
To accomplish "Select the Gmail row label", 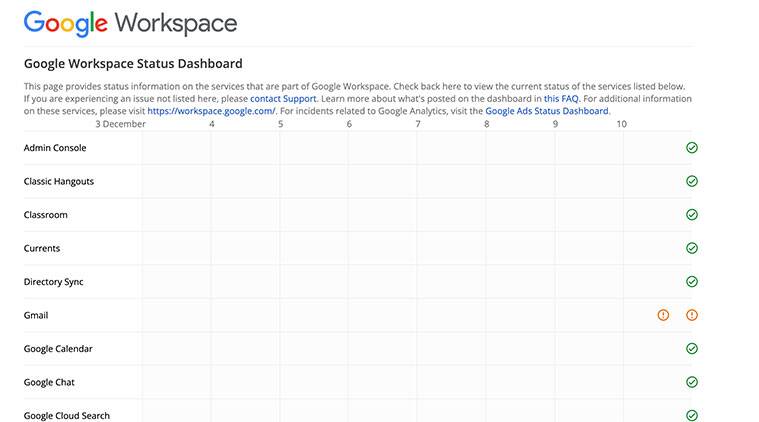I will tap(36, 315).
